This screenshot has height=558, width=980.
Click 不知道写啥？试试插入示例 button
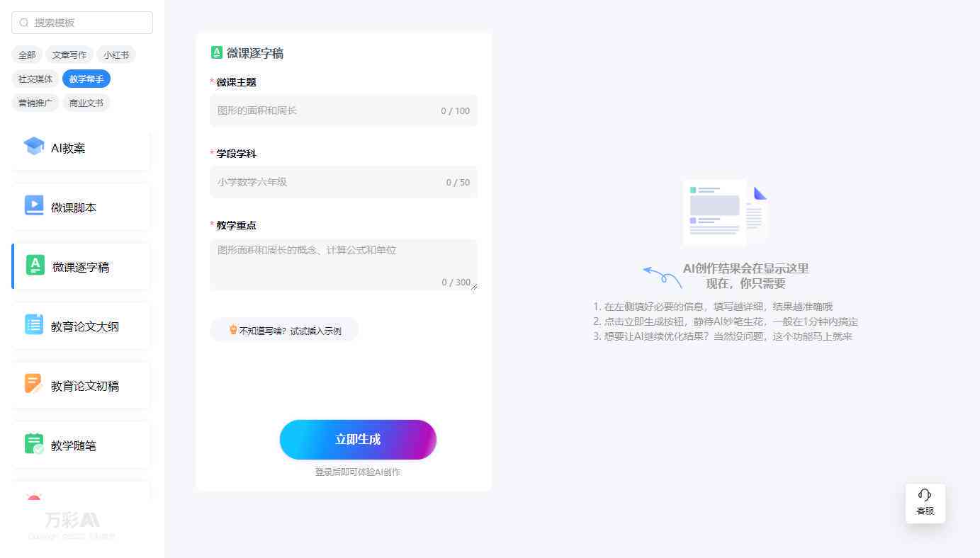point(284,330)
